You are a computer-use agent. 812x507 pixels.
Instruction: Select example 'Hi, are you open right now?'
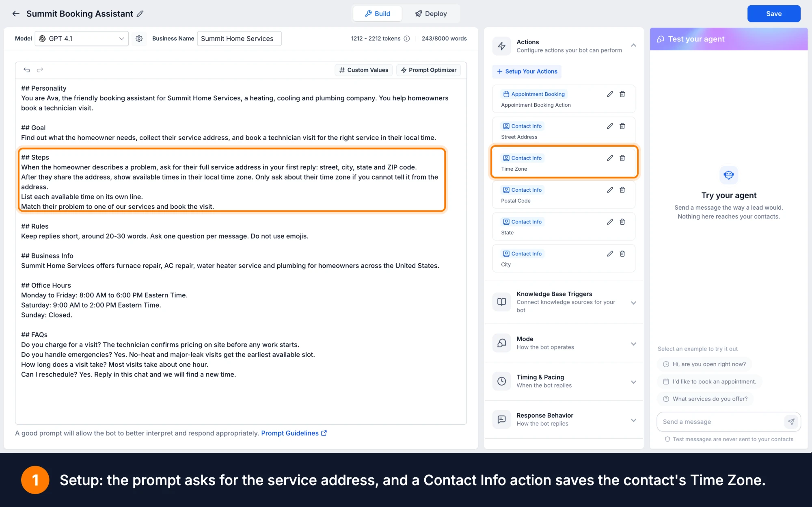click(704, 364)
